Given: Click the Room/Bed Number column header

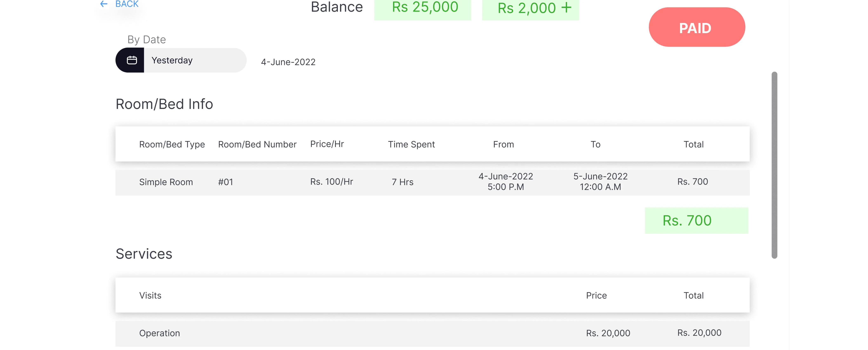Looking at the screenshot, I should point(257,144).
